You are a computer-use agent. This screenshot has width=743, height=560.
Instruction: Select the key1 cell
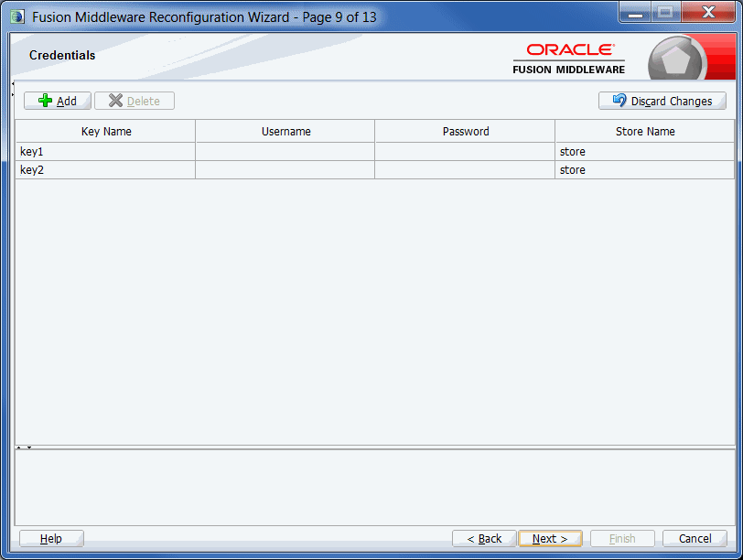pyautogui.click(x=105, y=152)
